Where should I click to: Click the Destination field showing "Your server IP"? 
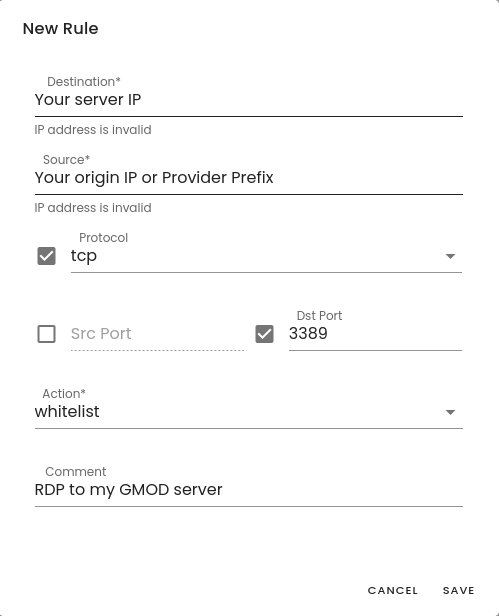point(248,99)
